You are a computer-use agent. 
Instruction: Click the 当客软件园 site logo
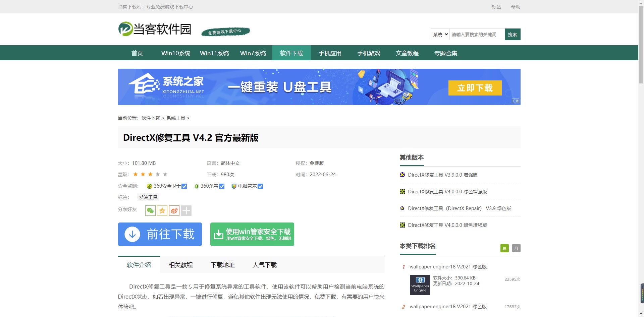(x=155, y=29)
